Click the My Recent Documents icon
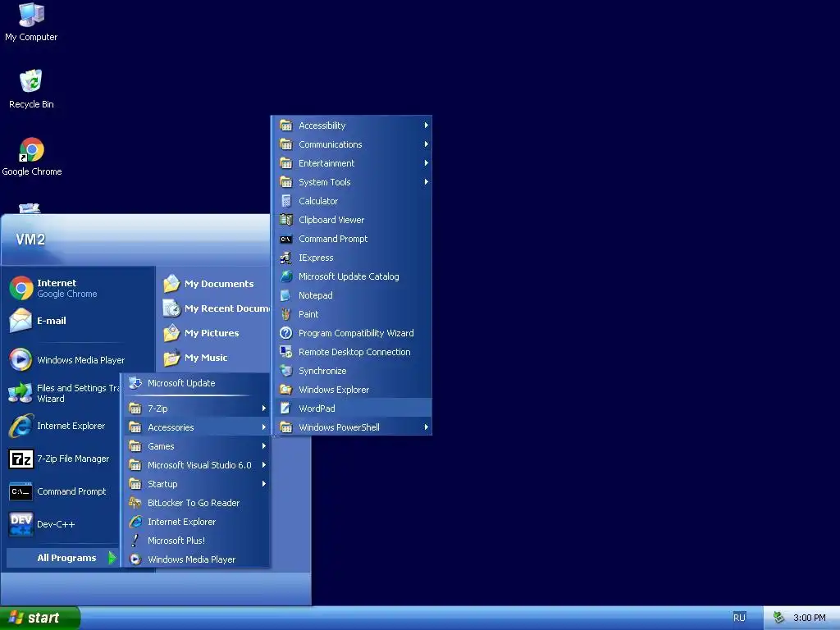This screenshot has height=630, width=840. pyautogui.click(x=171, y=308)
